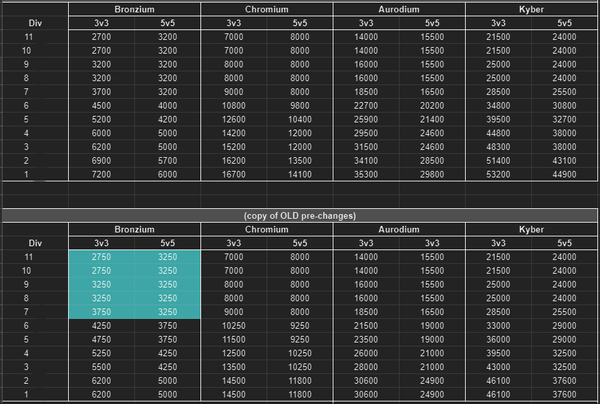This screenshot has height=404, width=600.
Task: Select the 20200 value under Aurodium 5v5
Action: (x=432, y=106)
